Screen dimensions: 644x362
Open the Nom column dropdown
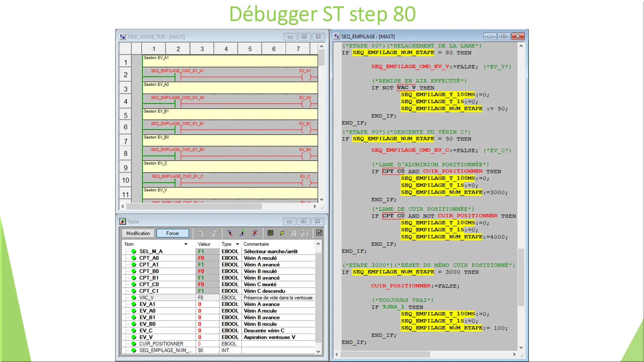(186, 244)
